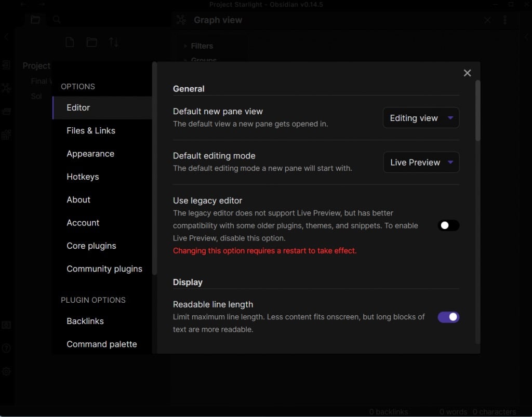Click the settings gear in the left ribbon
The width and height of the screenshot is (532, 417).
(6, 371)
